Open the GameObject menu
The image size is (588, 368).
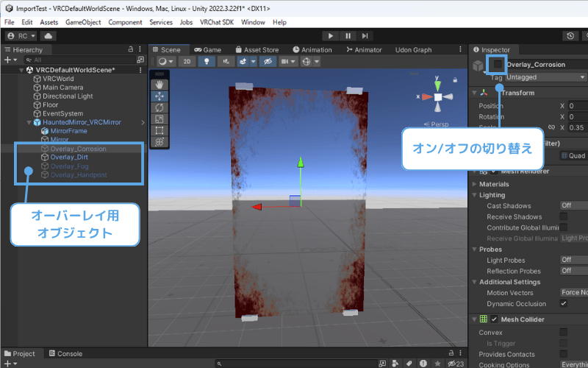click(83, 22)
